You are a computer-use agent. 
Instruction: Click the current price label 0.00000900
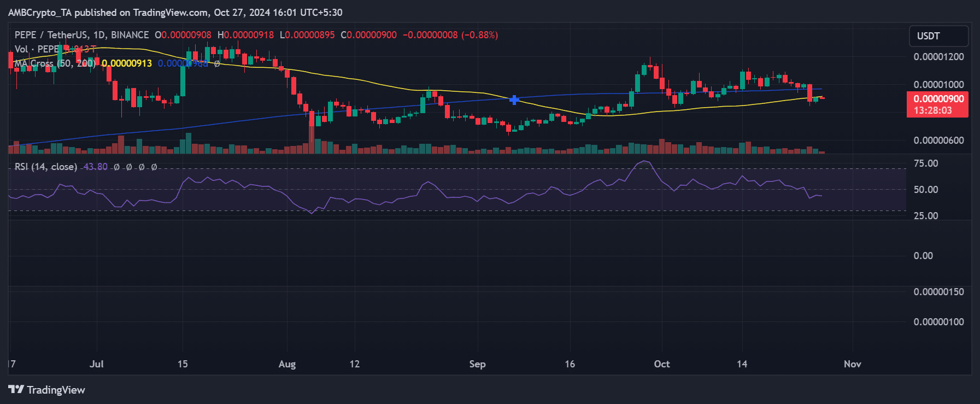(x=938, y=99)
